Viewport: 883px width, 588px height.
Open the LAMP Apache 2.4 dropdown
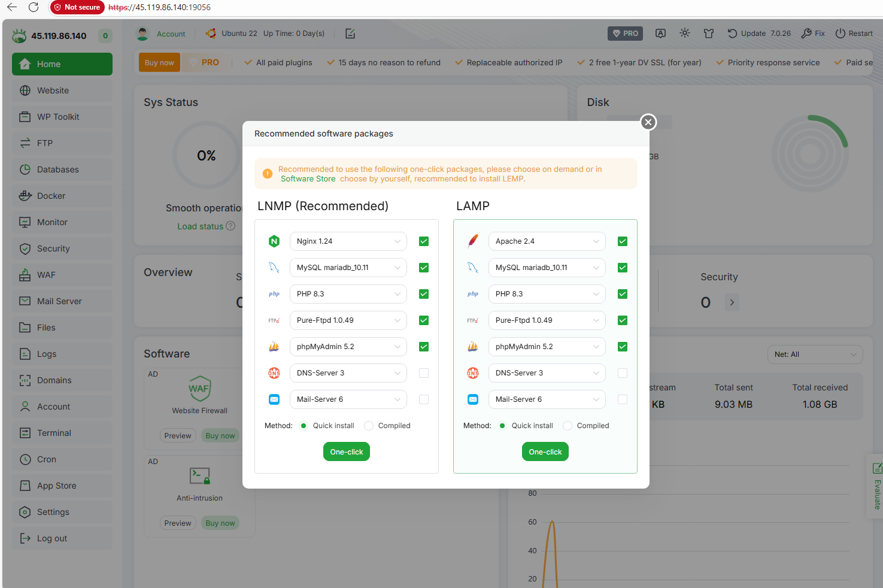point(547,241)
